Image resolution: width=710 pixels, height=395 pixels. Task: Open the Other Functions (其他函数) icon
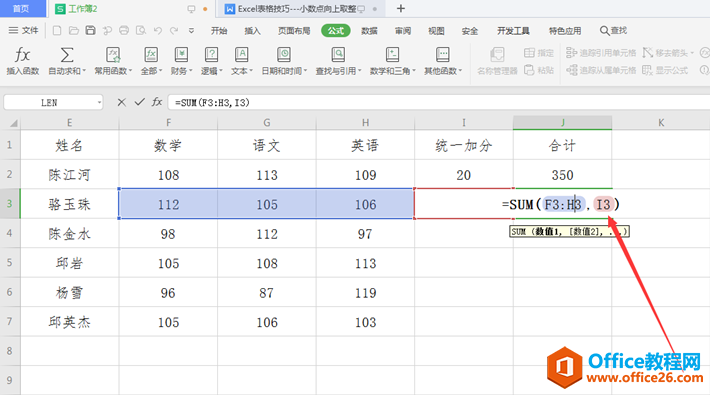[x=442, y=55]
